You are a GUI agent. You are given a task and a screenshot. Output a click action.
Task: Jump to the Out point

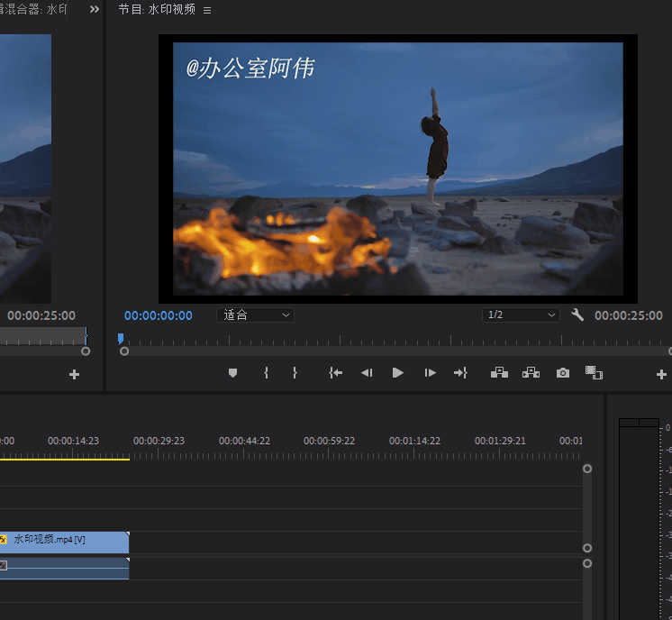coord(460,373)
